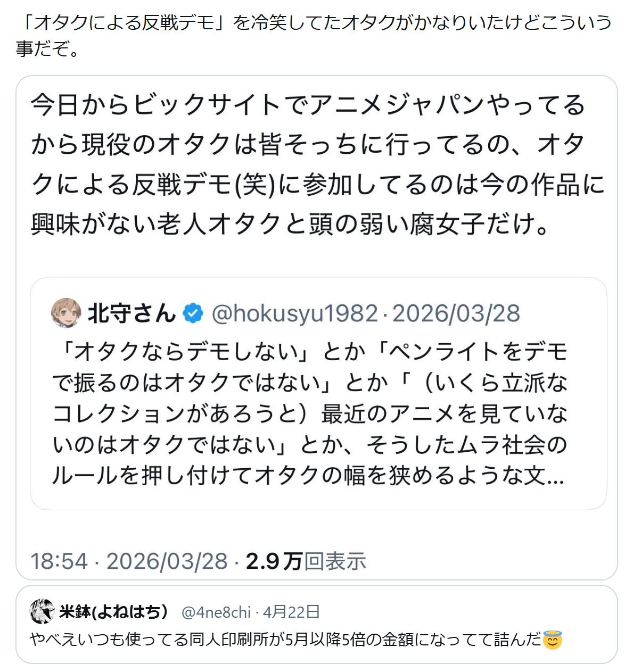Open the 北守さん display name link

coord(131,313)
